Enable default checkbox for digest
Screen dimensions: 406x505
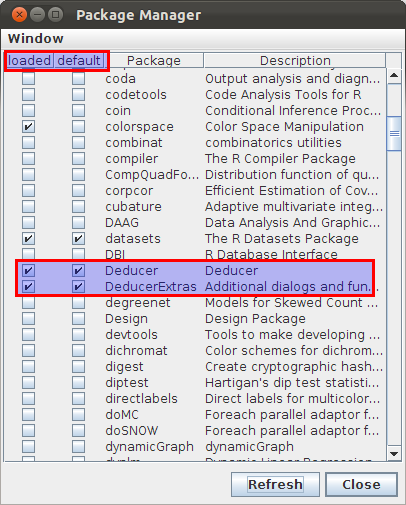(x=78, y=367)
